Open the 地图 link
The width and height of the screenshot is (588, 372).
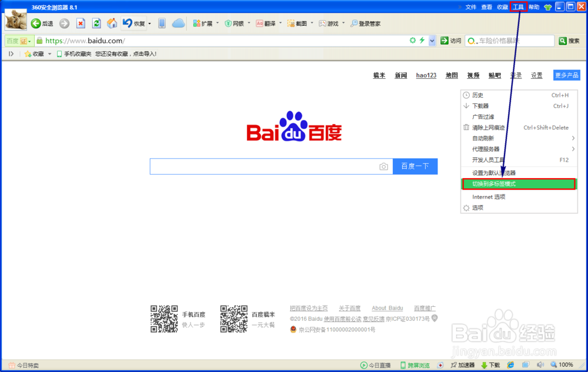452,75
